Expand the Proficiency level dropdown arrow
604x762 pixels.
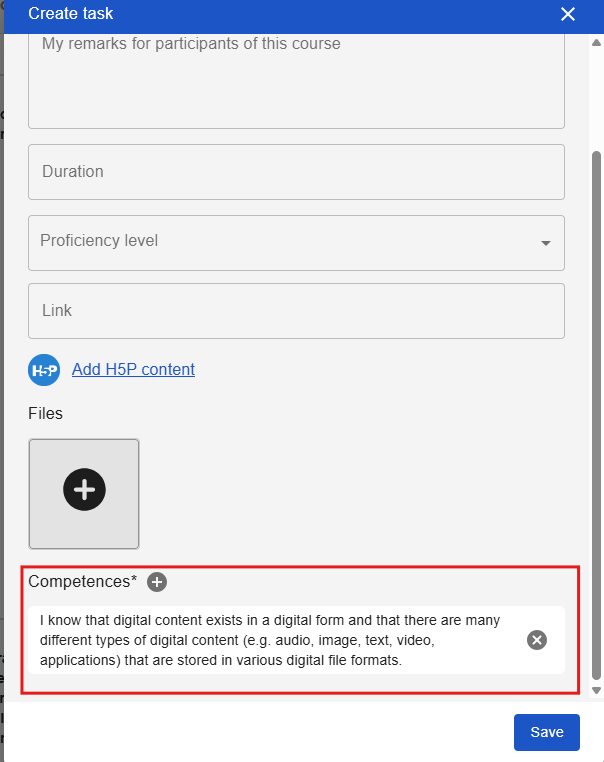(x=546, y=243)
